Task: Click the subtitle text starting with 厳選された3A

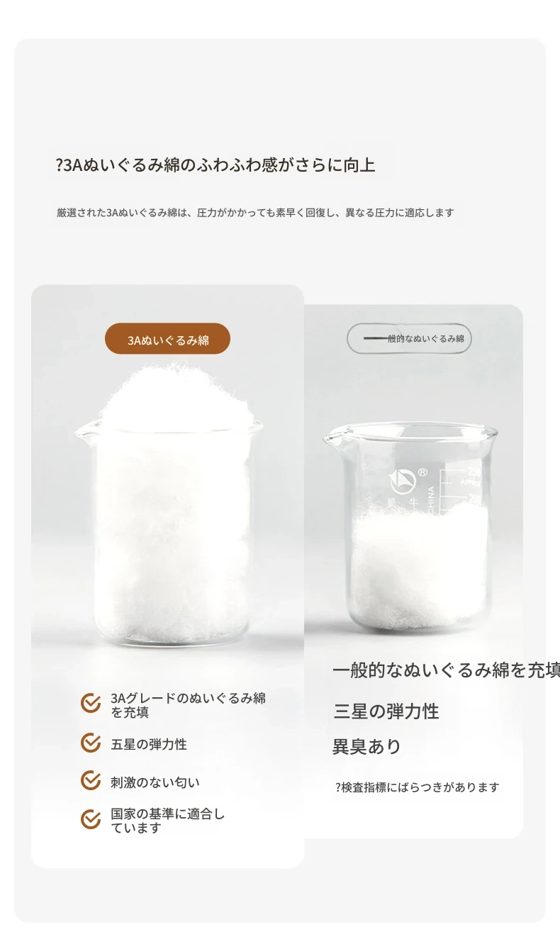Action: click(255, 212)
